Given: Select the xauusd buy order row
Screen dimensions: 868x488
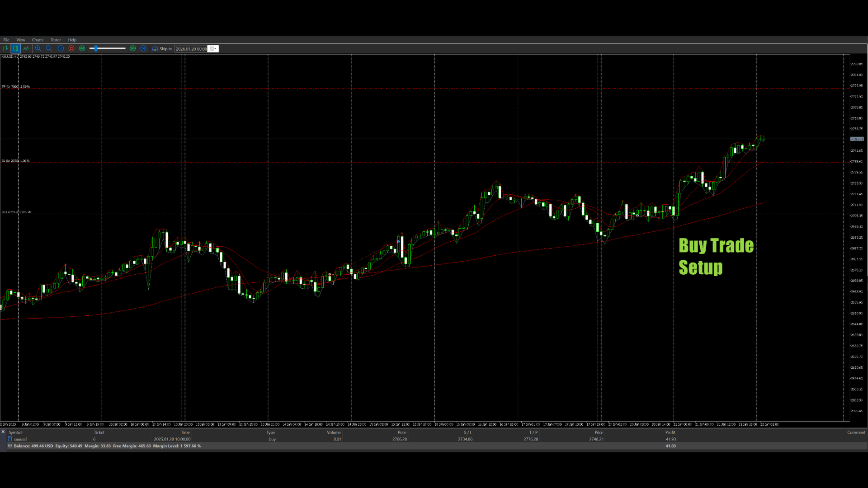Looking at the screenshot, I should pos(20,439).
